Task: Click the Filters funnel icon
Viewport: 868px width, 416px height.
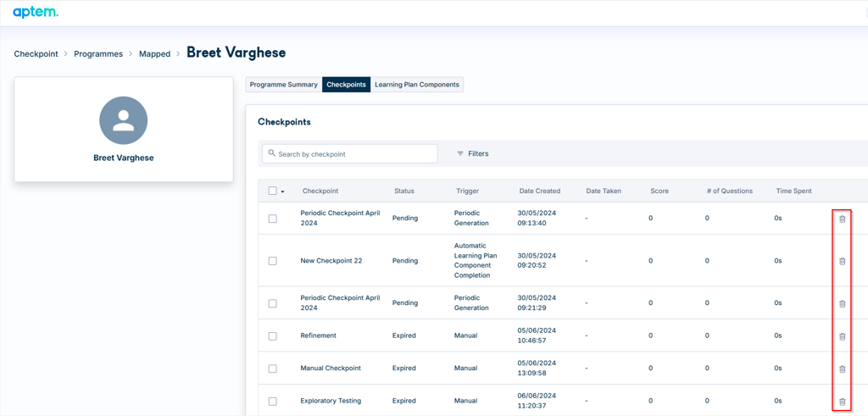Action: point(460,154)
